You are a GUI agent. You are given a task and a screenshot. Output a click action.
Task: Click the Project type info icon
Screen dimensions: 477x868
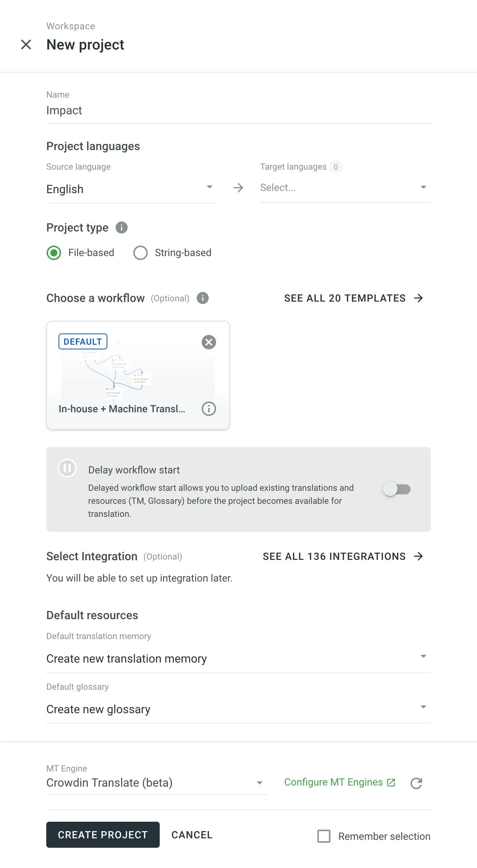tap(121, 227)
